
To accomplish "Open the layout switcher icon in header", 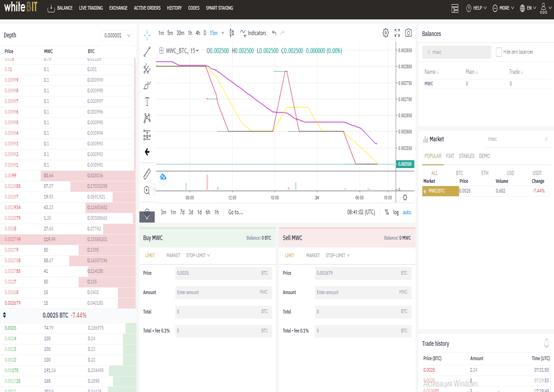I will coord(455,8).
